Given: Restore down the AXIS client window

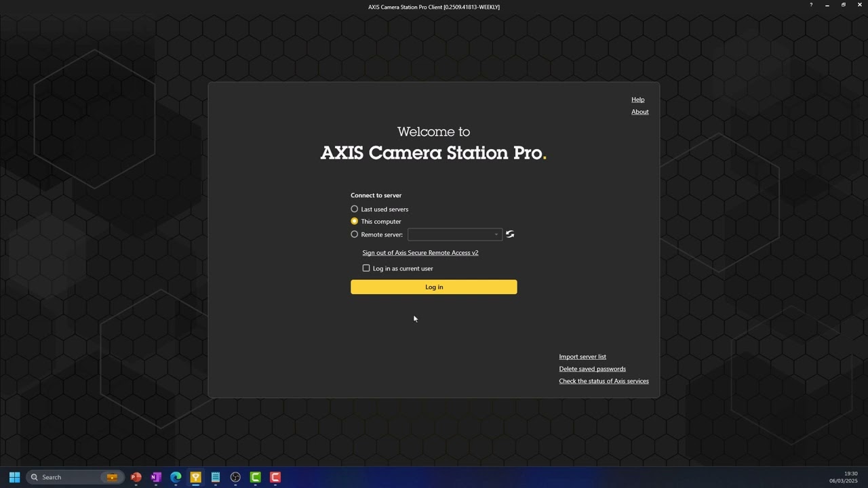Looking at the screenshot, I should [x=844, y=5].
